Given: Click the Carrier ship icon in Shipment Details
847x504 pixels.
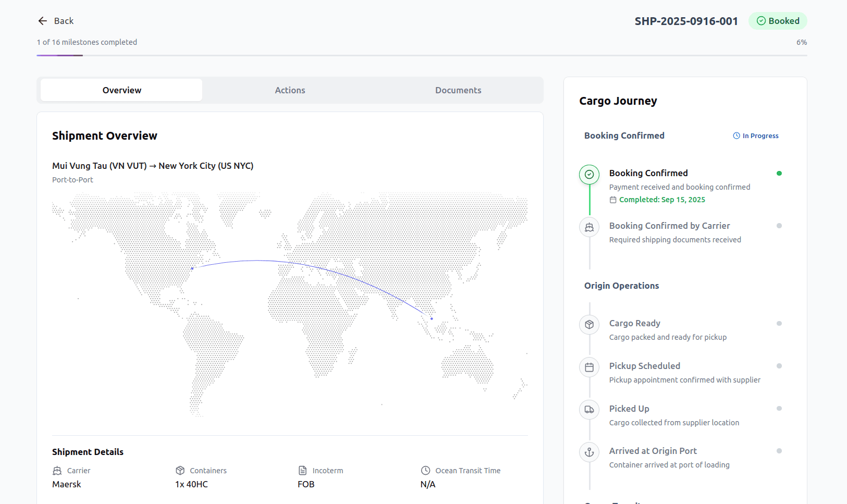Looking at the screenshot, I should pos(57,470).
